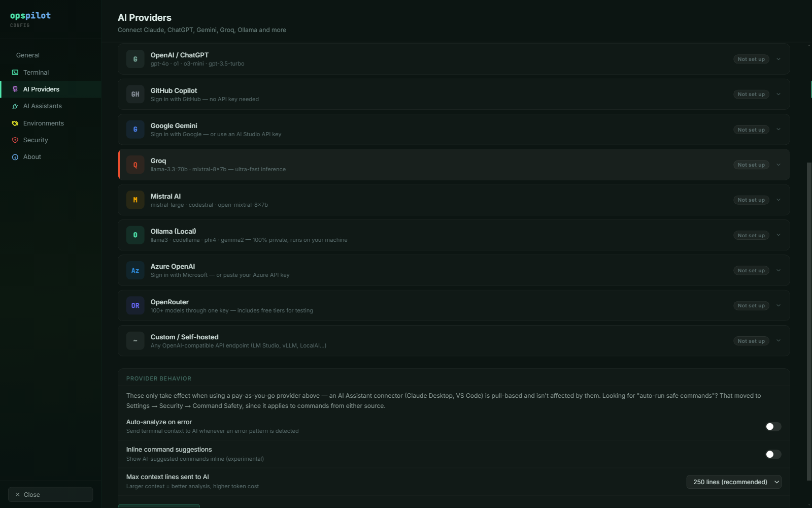Click the Security shield icon

pyautogui.click(x=15, y=140)
